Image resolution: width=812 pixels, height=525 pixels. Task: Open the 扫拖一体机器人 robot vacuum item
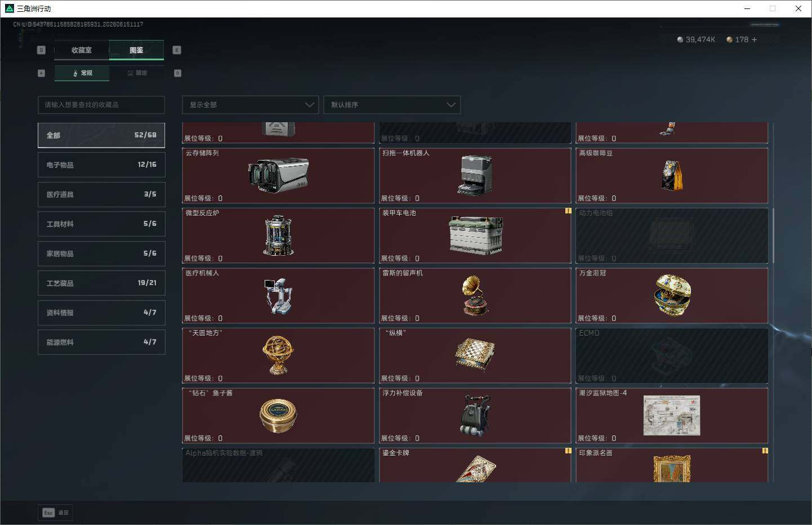[475, 176]
